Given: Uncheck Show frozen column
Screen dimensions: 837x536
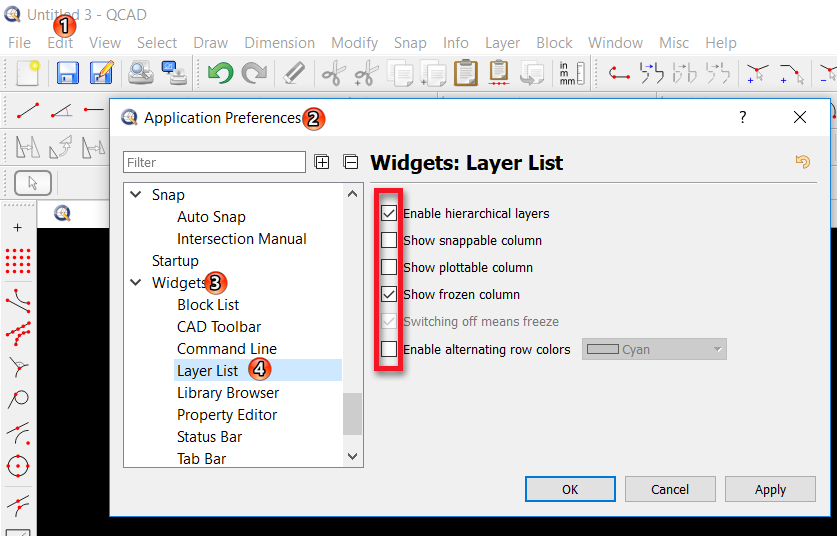Looking at the screenshot, I should pyautogui.click(x=389, y=294).
